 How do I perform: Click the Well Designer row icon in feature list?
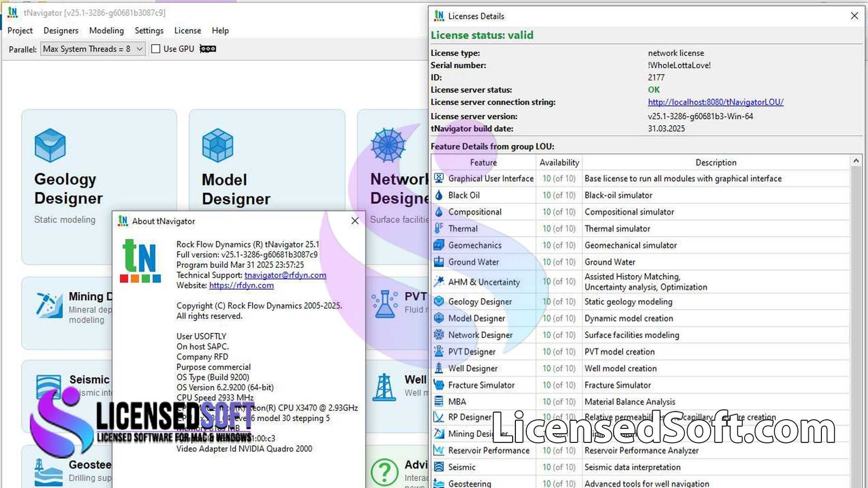439,368
